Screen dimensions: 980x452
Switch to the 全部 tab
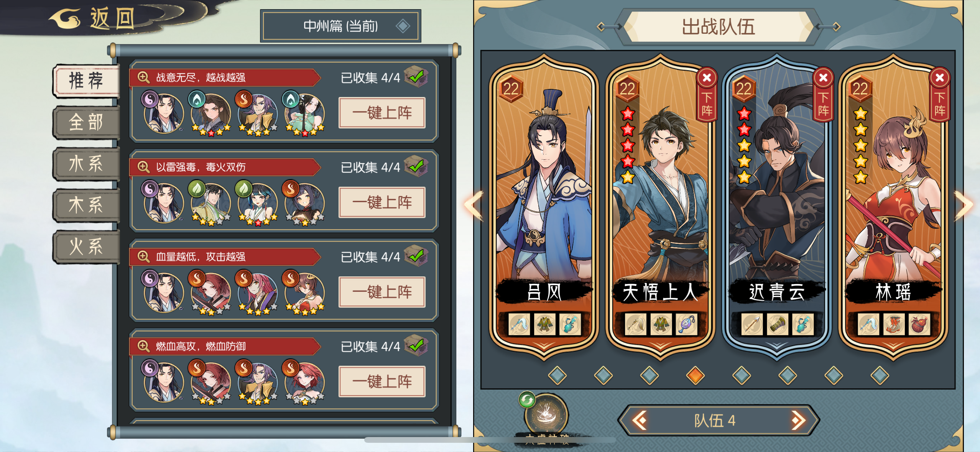86,122
